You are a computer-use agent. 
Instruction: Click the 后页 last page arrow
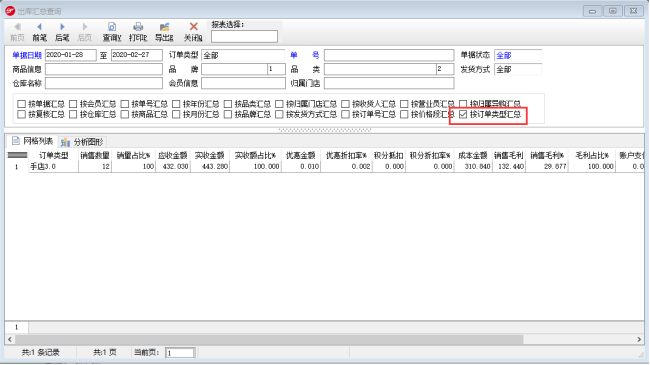(85, 32)
